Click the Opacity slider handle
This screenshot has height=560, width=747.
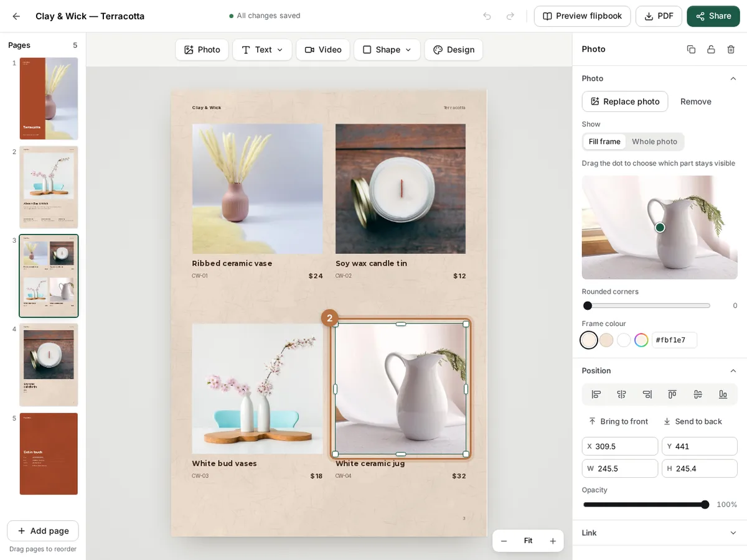pos(705,505)
